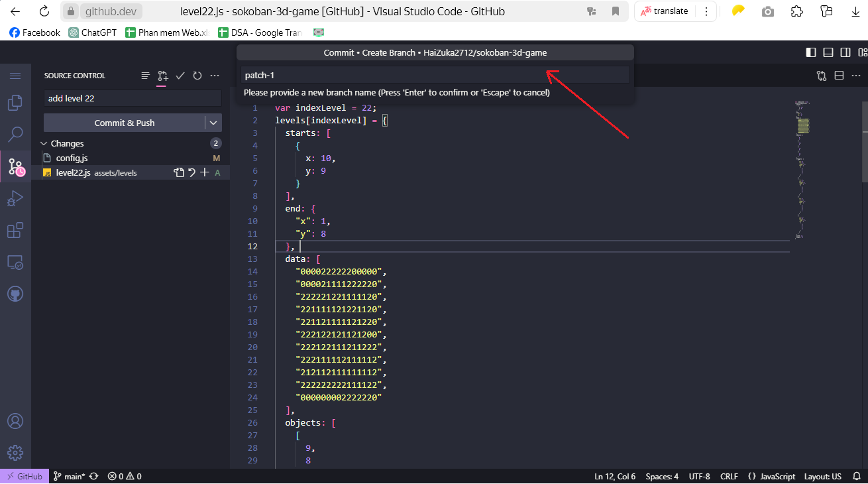Open the hamburger application menu
The height and width of the screenshot is (484, 868).
click(x=15, y=76)
